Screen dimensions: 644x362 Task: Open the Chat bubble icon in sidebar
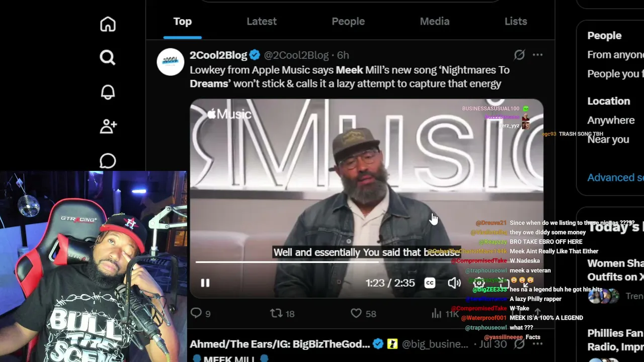coord(108,161)
